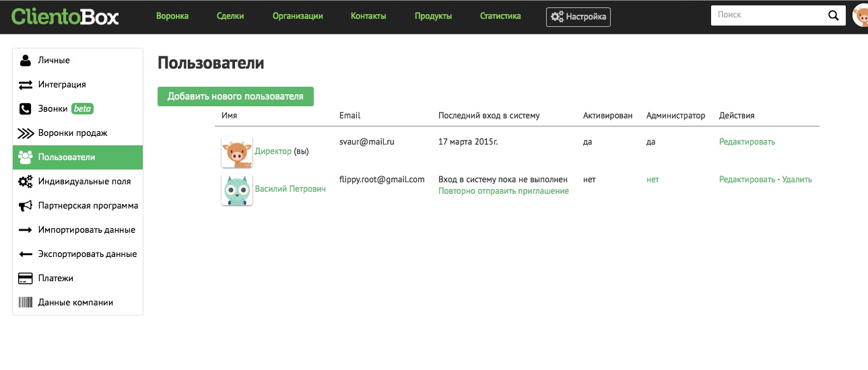Open Партнерская программа section
Image resolution: width=868 pixels, height=370 pixels.
pyautogui.click(x=78, y=206)
